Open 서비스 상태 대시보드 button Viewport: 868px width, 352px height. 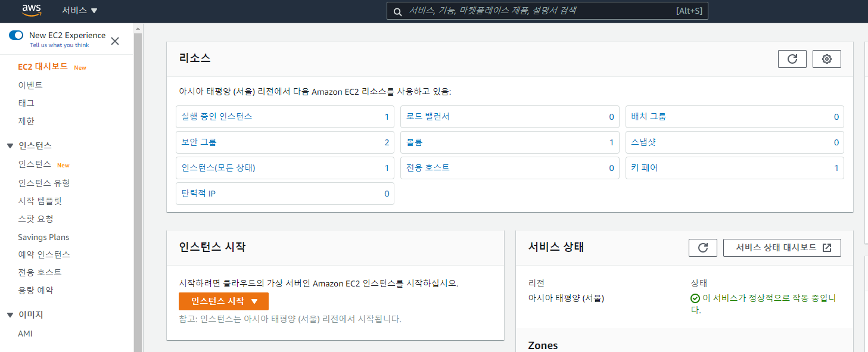coord(782,248)
